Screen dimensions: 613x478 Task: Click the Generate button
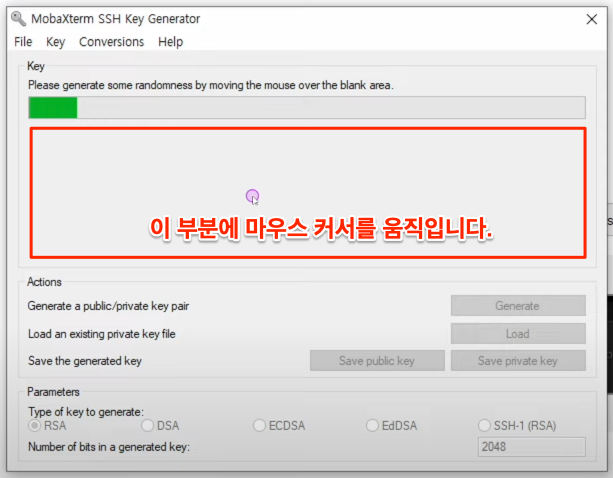(518, 305)
